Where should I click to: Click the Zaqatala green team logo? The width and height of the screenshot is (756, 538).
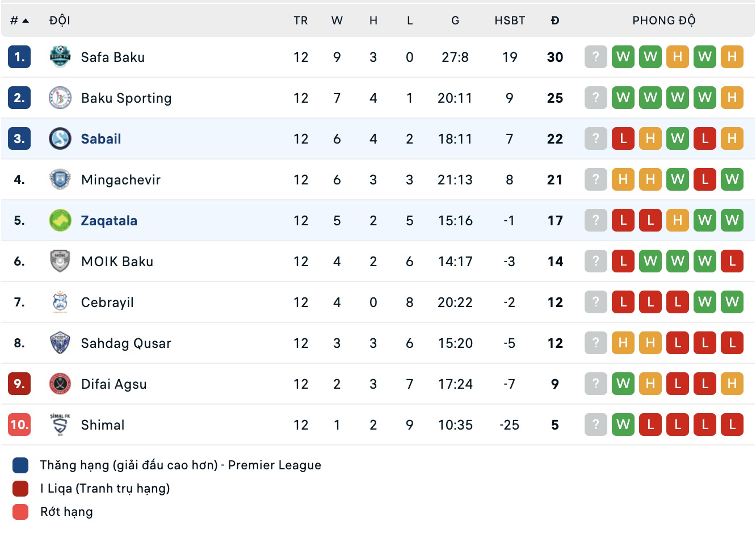tap(60, 220)
